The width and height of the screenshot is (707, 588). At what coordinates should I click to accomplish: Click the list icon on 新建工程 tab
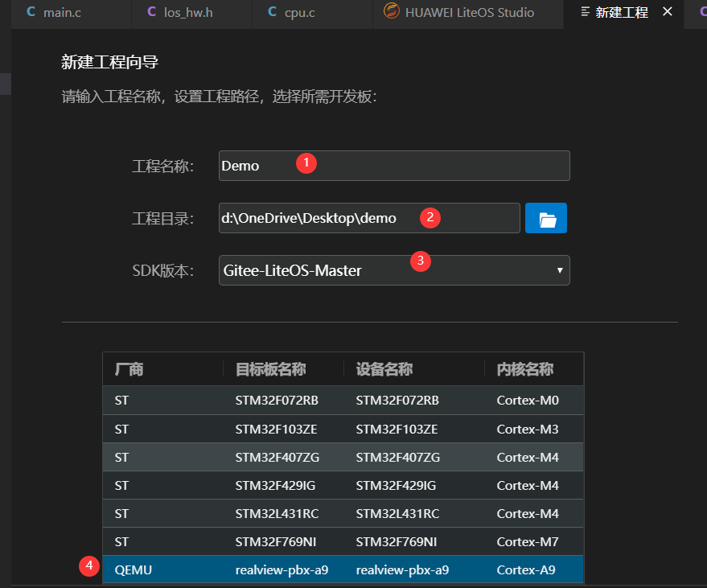tap(585, 12)
